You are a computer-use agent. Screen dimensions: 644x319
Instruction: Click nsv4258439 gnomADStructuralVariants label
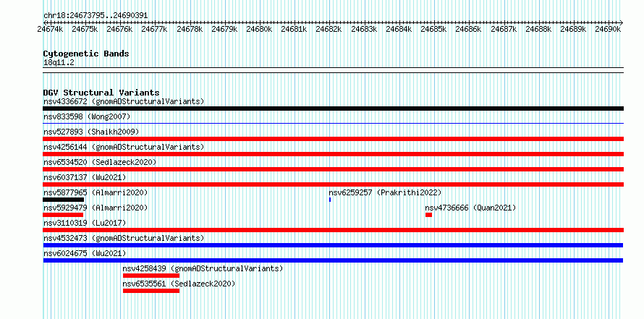click(203, 268)
